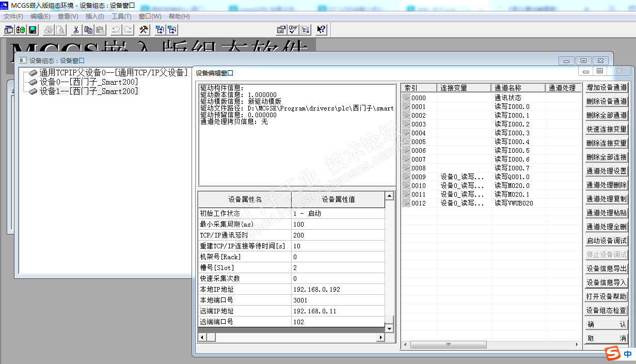Click the channel icon of row 0012

coord(406,203)
